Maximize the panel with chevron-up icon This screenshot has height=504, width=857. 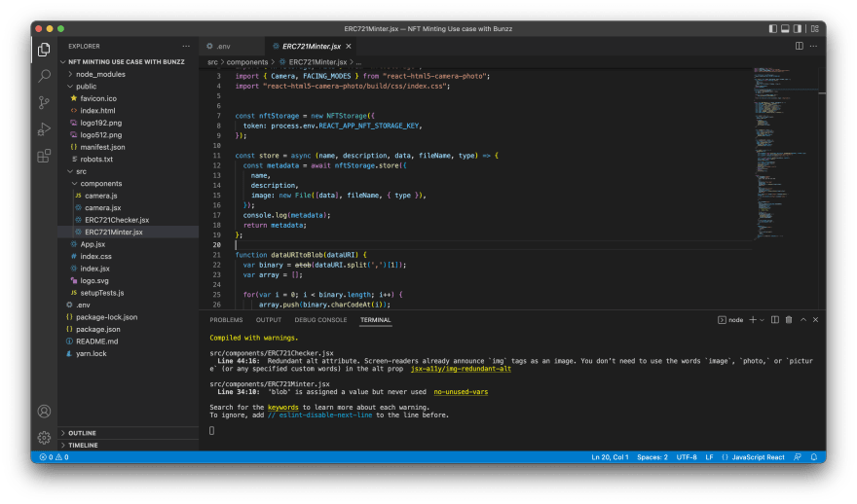click(803, 320)
